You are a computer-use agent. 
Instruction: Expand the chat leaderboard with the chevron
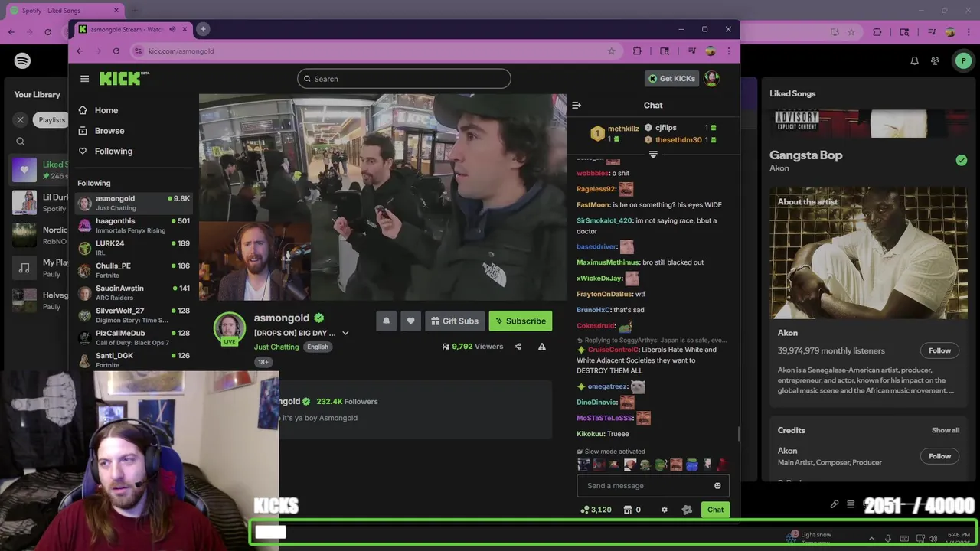point(653,155)
